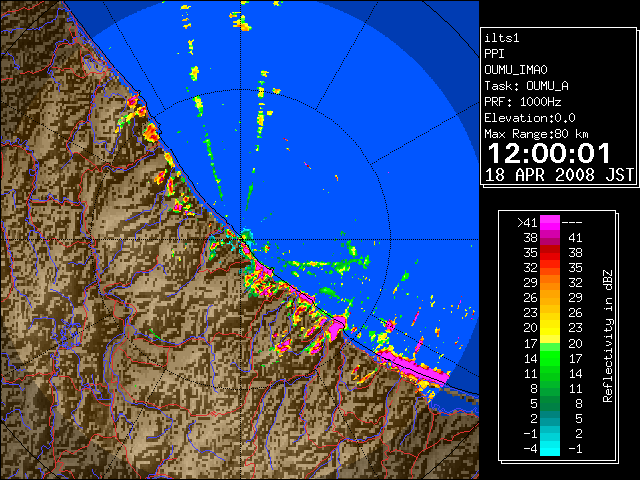Click the 'Max Range:80 km' text
Viewport: 640px width, 480px height.
click(536, 134)
